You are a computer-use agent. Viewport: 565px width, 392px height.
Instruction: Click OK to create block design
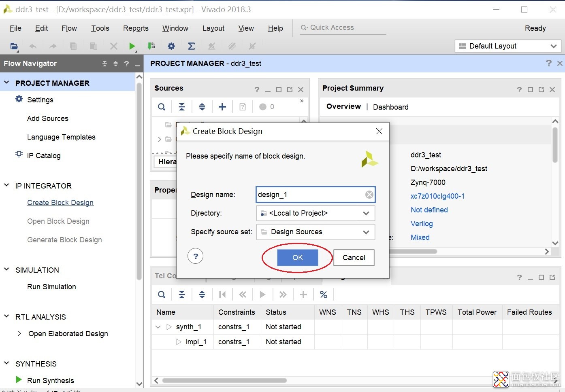click(298, 258)
